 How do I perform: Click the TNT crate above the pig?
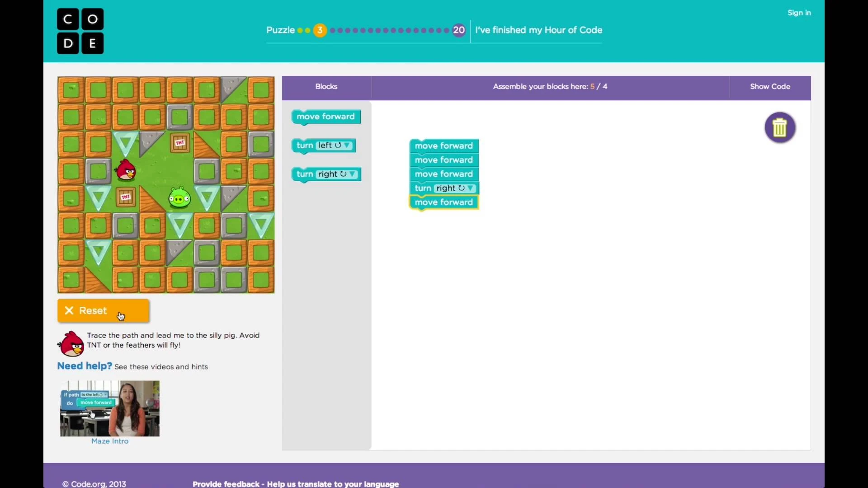(x=180, y=143)
